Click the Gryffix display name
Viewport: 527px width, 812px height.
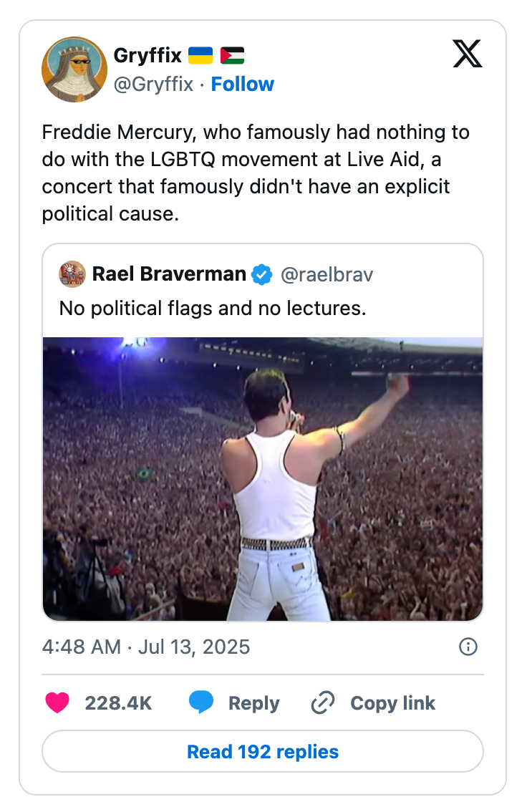pyautogui.click(x=148, y=54)
